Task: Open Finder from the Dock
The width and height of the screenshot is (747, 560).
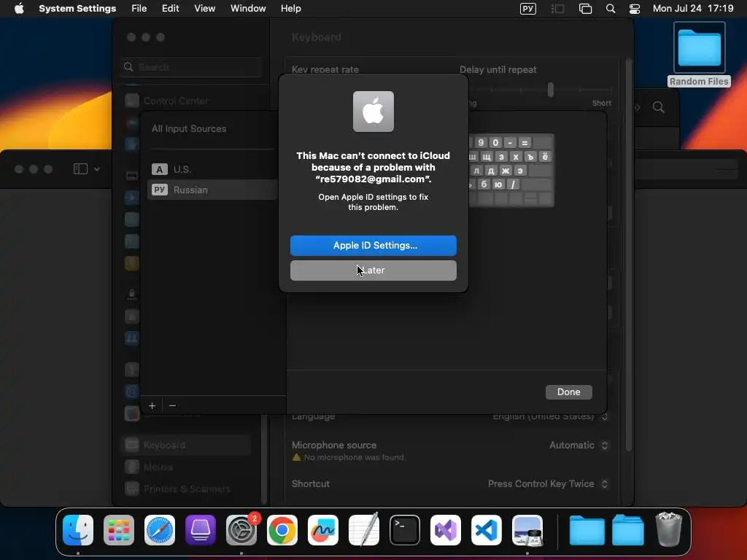Action: point(78,530)
